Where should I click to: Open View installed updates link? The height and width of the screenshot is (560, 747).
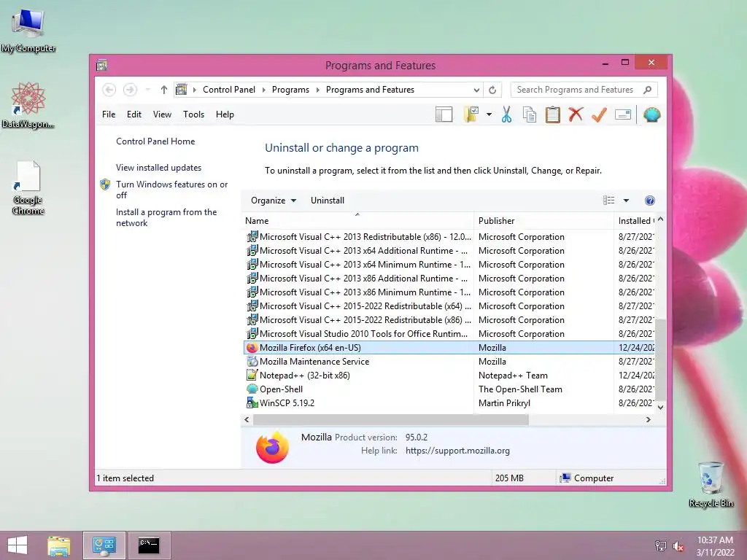pyautogui.click(x=158, y=168)
